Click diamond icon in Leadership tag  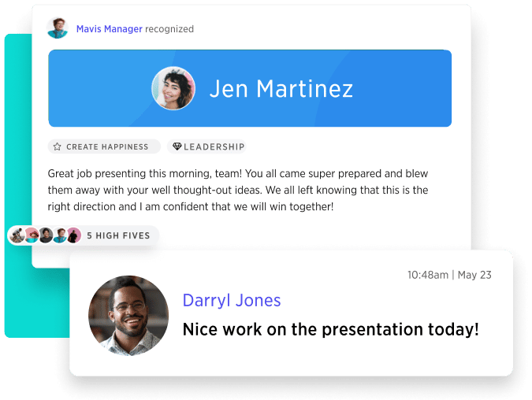point(177,146)
